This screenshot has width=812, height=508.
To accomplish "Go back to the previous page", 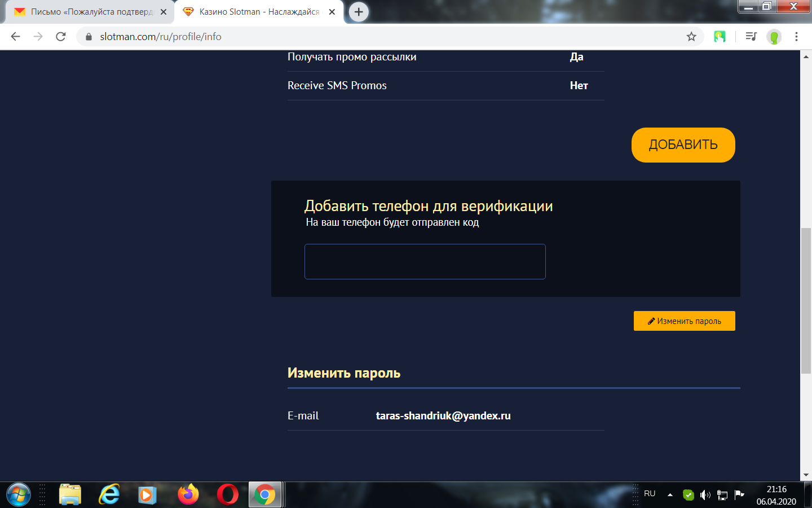I will pos(16,37).
